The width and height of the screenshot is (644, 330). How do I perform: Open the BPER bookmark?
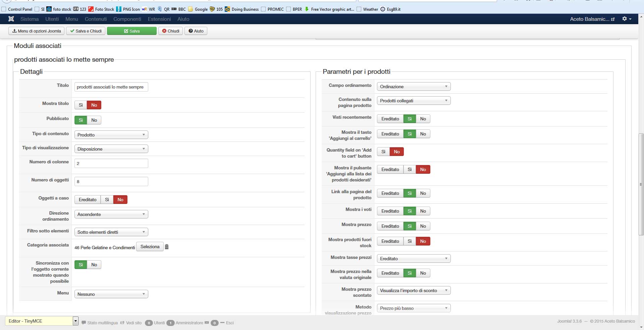tap(294, 9)
